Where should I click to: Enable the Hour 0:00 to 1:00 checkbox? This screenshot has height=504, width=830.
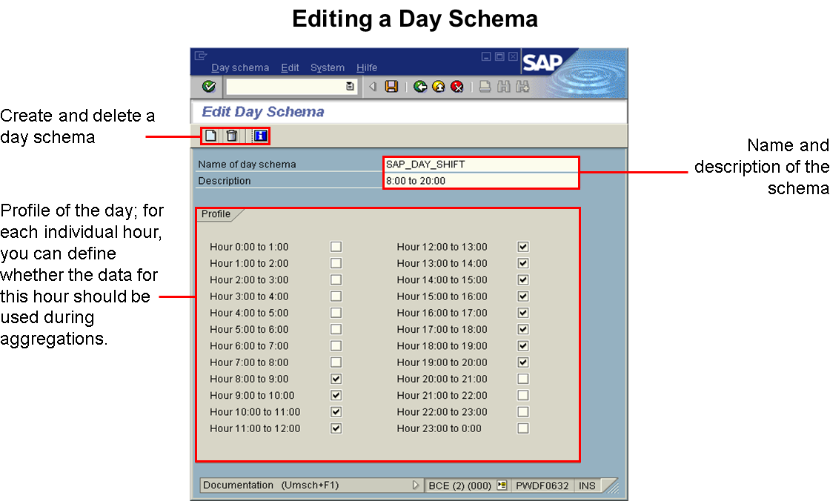336,247
